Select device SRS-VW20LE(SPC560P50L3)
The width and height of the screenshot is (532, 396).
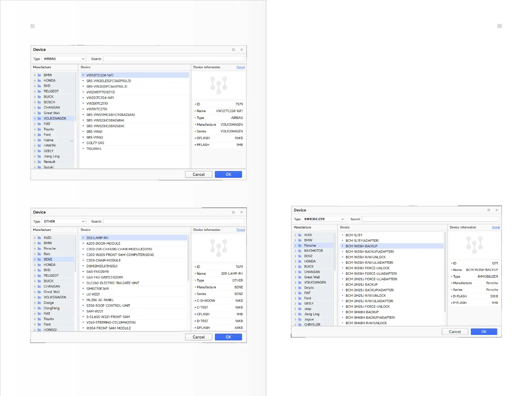point(135,81)
